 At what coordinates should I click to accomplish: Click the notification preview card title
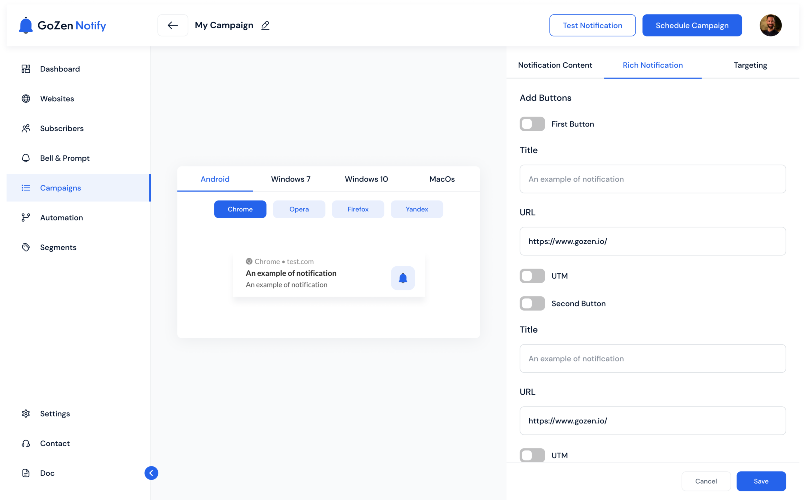[x=291, y=273]
